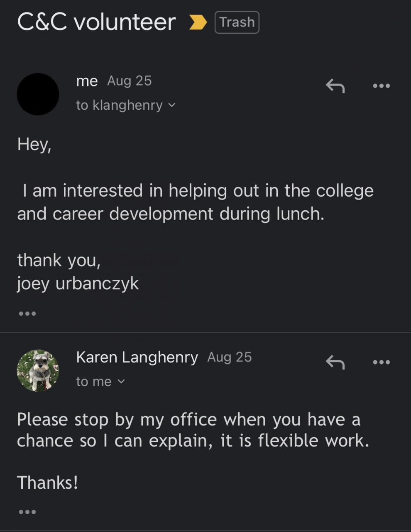
Task: Show trimmed content below Thanks!
Action: (27, 512)
